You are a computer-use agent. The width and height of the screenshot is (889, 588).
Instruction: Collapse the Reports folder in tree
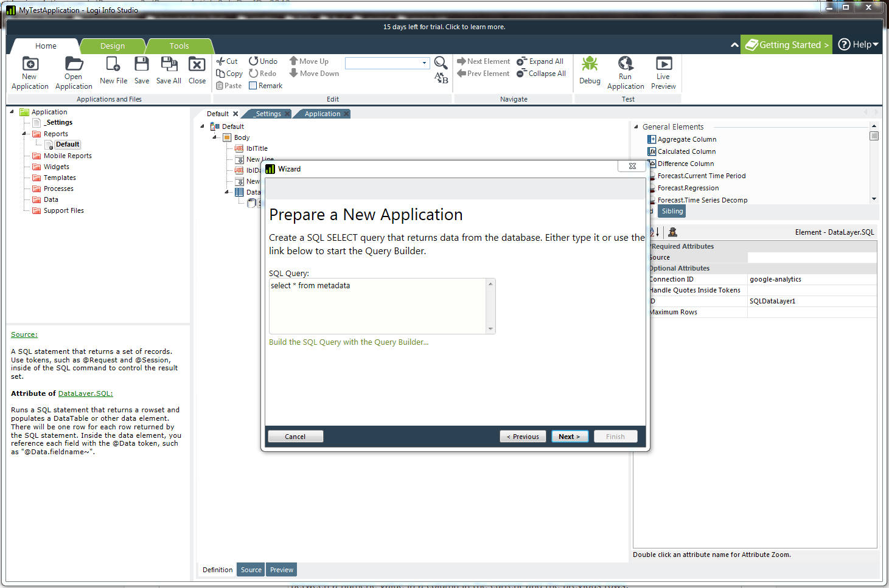click(x=25, y=134)
